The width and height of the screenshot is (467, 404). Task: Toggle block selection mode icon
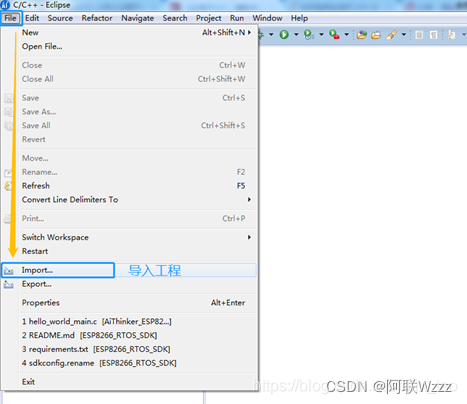coord(419,35)
